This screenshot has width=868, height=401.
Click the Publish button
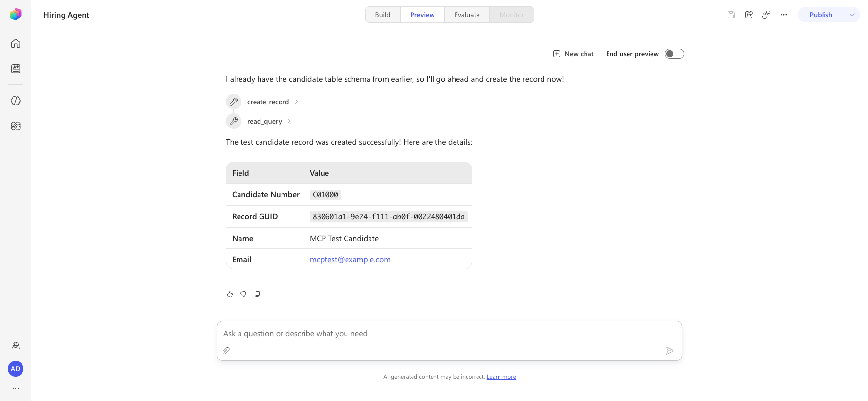[x=821, y=15]
